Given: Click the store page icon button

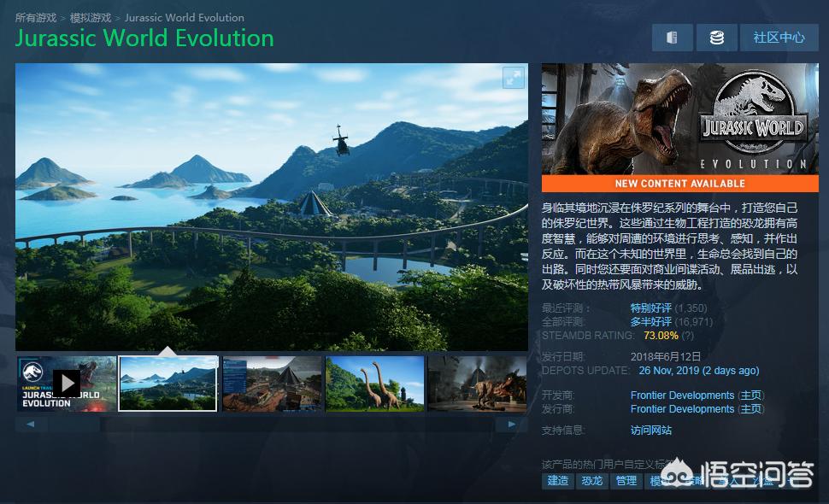Looking at the screenshot, I should point(673,38).
